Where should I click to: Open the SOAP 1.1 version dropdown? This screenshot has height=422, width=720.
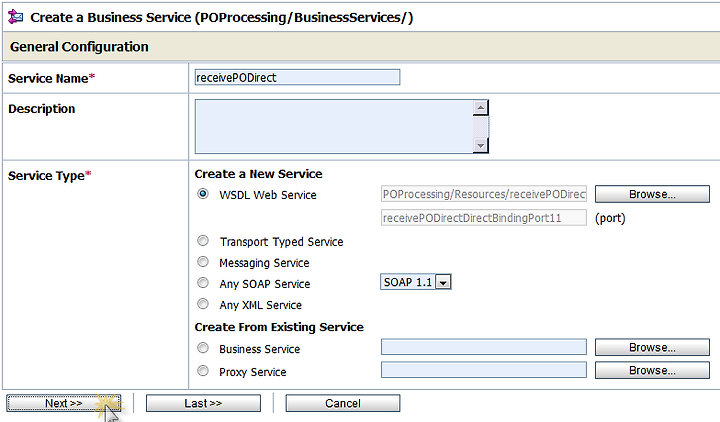coord(416,282)
